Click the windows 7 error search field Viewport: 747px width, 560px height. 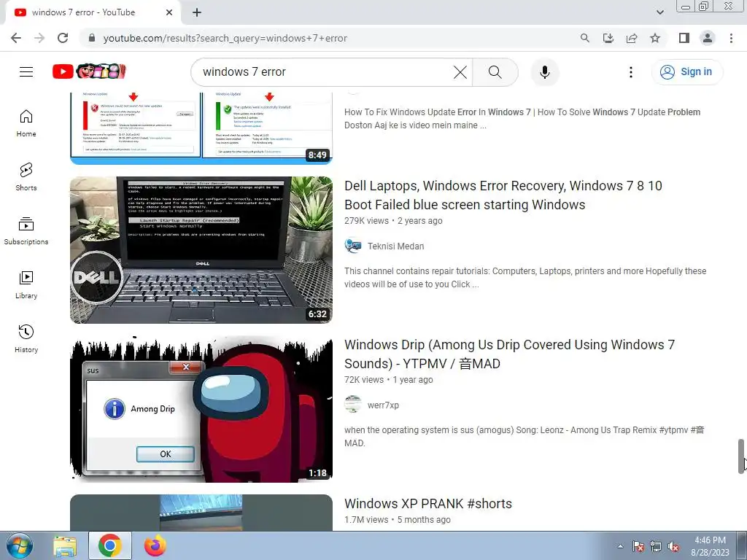point(324,72)
